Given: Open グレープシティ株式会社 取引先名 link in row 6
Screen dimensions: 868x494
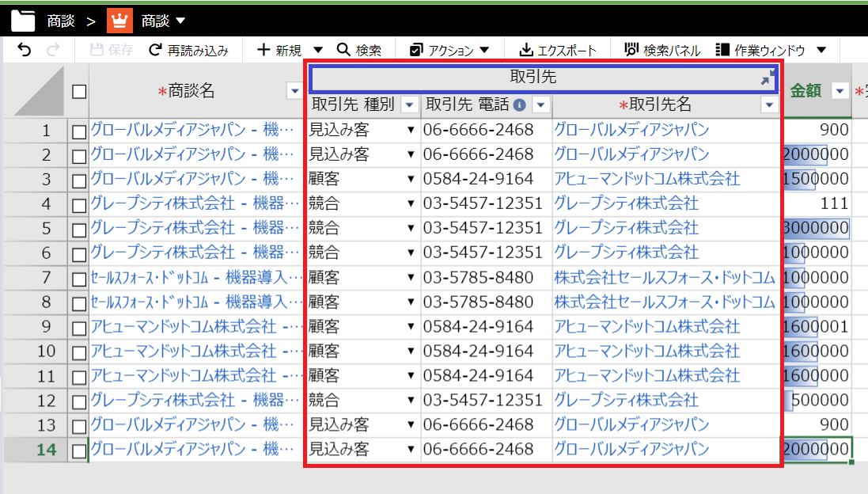Looking at the screenshot, I should click(x=626, y=253).
